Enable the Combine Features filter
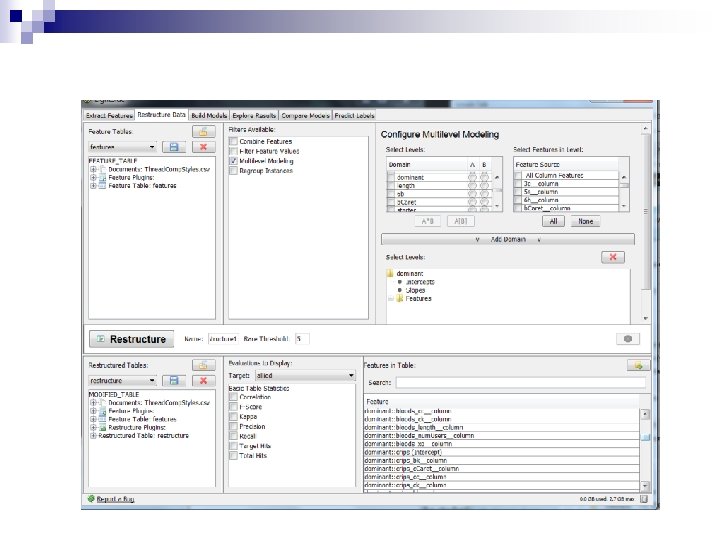 233,141
